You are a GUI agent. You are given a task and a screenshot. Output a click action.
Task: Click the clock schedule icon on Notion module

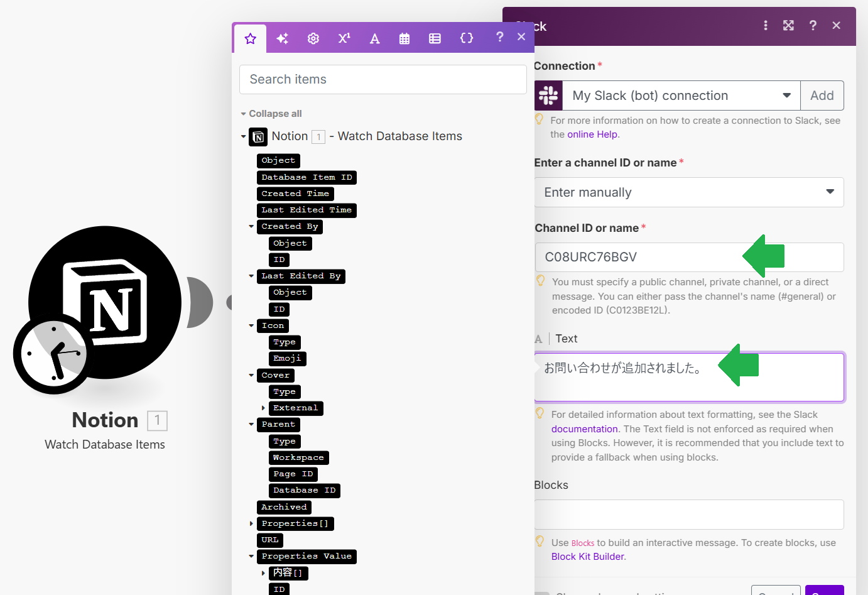(x=53, y=354)
